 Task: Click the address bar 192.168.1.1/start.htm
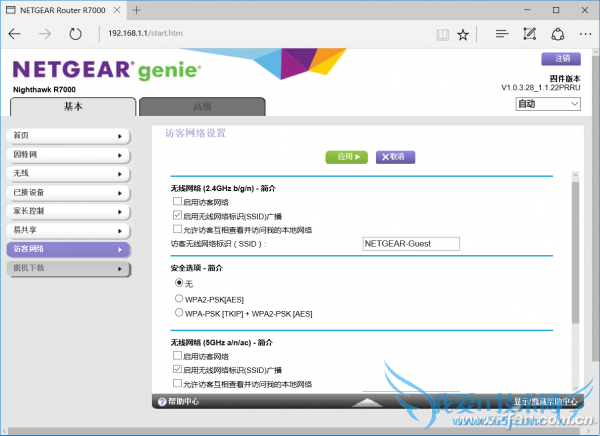tap(145, 33)
